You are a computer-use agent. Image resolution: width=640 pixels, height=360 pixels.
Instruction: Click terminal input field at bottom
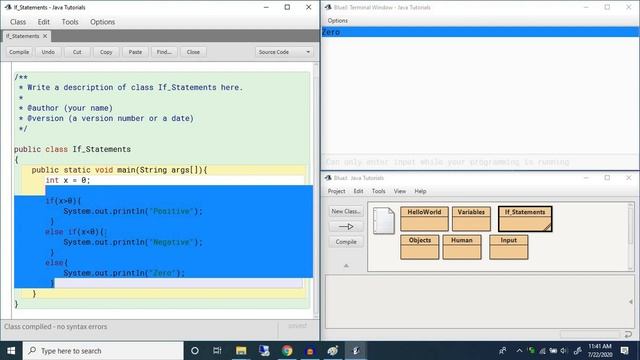[480, 162]
